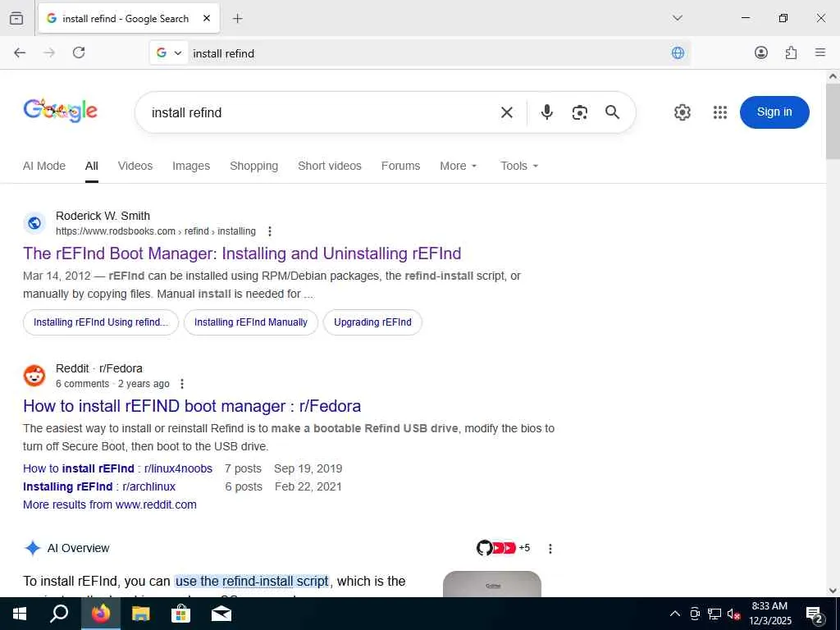This screenshot has width=840, height=630.
Task: Open 'The rEFInd Boot Manager: Installing and Uninstalling rEFInd'
Action: tap(242, 253)
